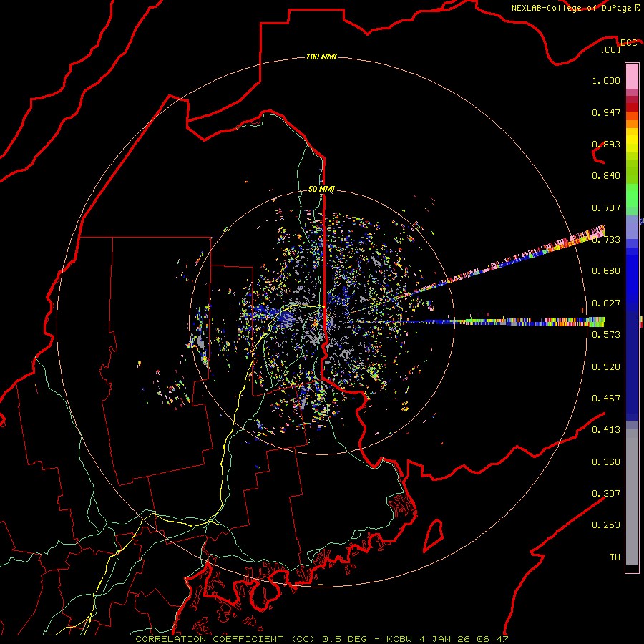Select the 0.307 legend value
The height and width of the screenshot is (644, 644).
pos(606,494)
